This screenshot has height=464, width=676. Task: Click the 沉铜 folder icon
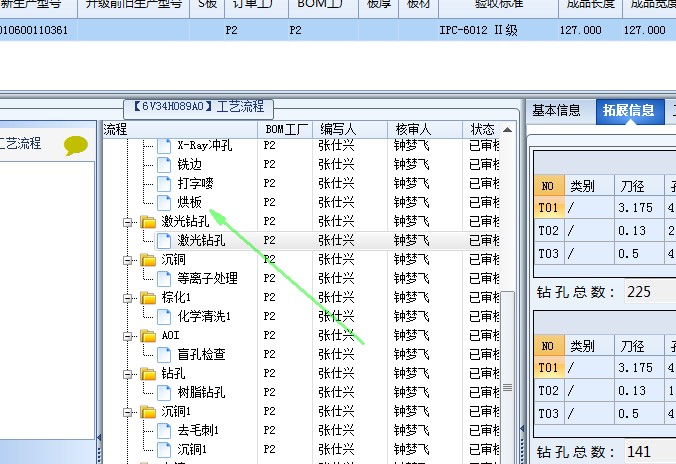point(148,260)
